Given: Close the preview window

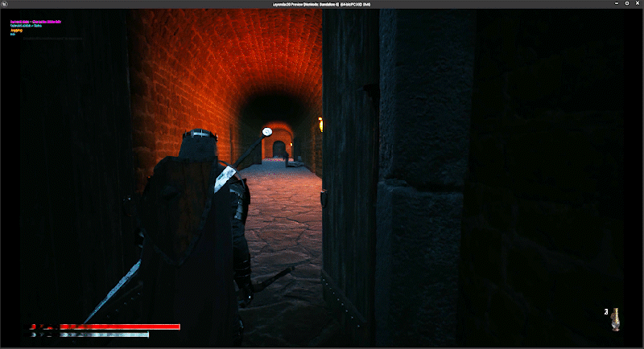Looking at the screenshot, I should (x=638, y=4).
